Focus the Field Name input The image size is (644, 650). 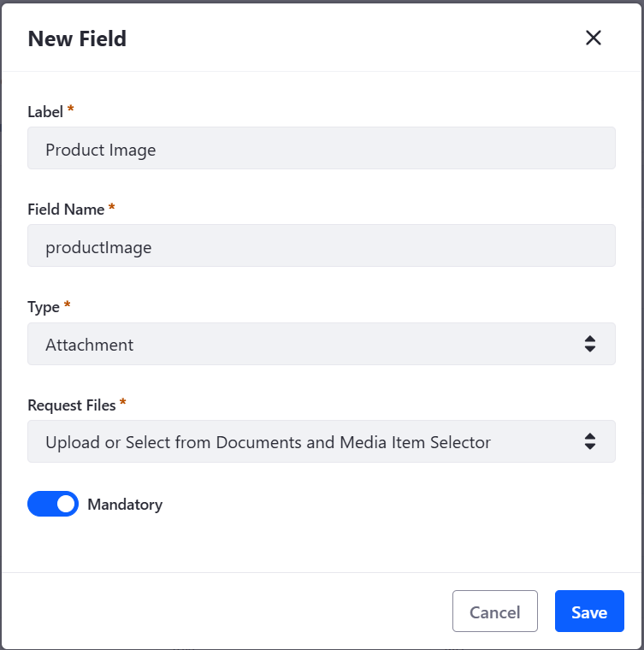pyautogui.click(x=322, y=245)
